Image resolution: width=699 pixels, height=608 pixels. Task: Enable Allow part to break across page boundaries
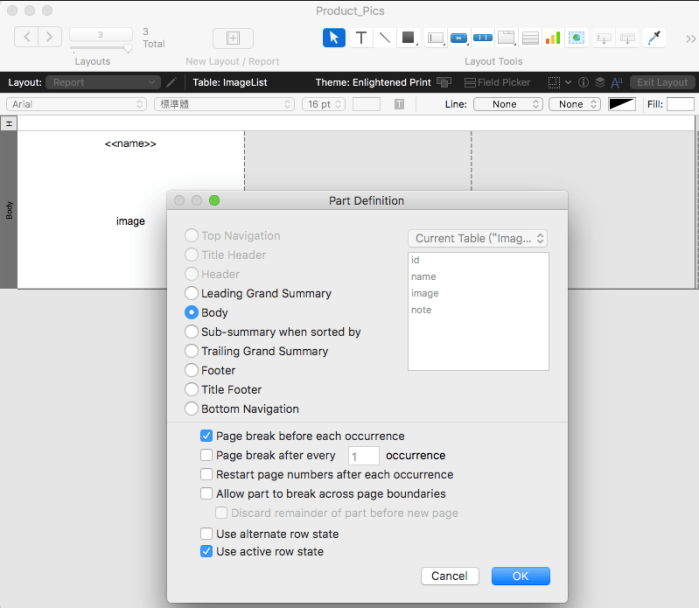click(207, 494)
